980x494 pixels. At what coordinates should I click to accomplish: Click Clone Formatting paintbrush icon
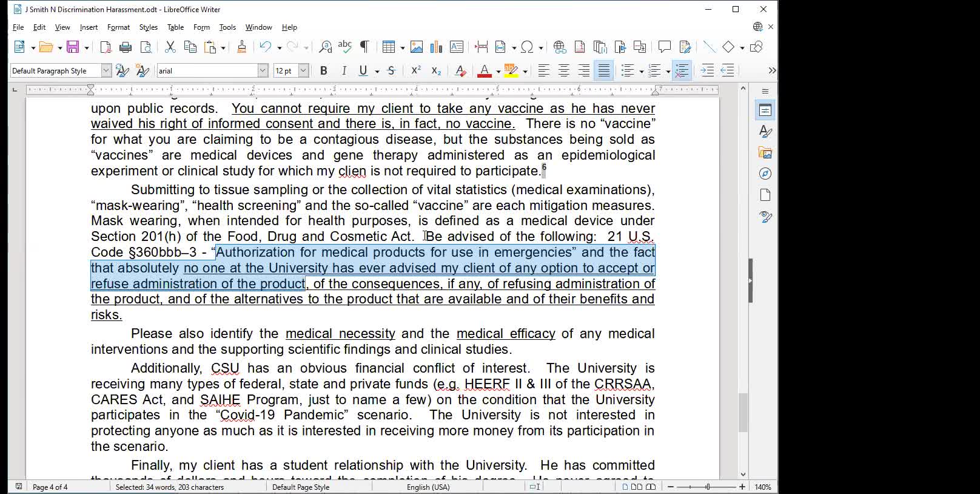pos(241,47)
